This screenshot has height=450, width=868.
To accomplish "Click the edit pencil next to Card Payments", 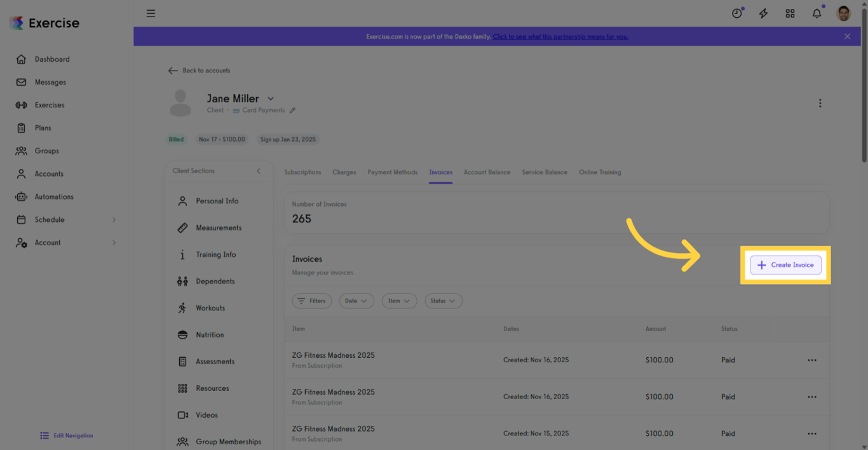I will pyautogui.click(x=292, y=110).
